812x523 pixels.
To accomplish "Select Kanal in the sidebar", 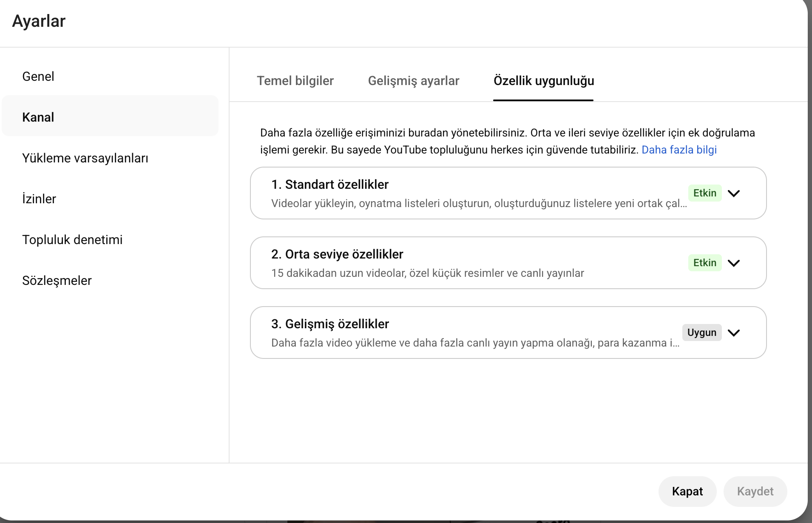I will pos(38,117).
